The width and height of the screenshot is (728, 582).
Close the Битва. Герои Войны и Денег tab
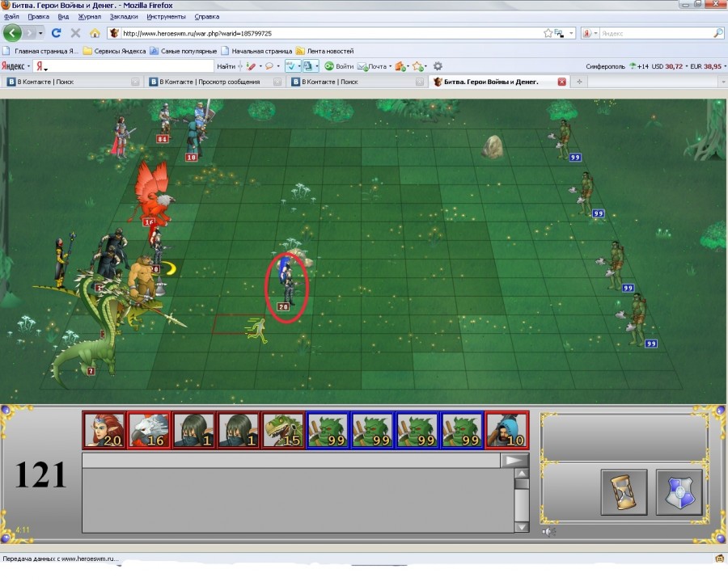pyautogui.click(x=562, y=82)
